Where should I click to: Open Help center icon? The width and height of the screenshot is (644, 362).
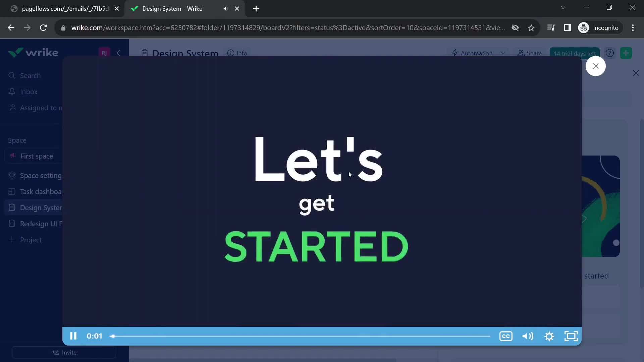click(609, 53)
